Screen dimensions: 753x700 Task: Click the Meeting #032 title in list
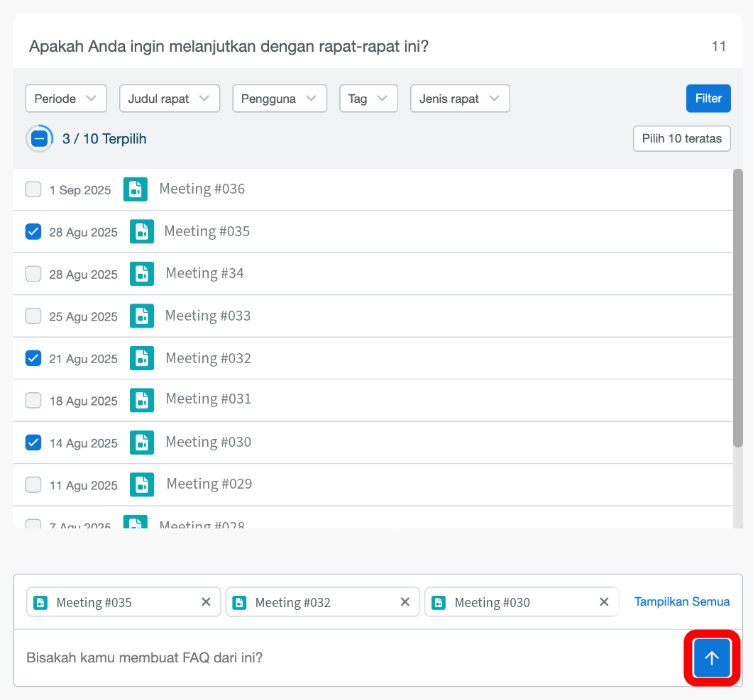point(209,358)
